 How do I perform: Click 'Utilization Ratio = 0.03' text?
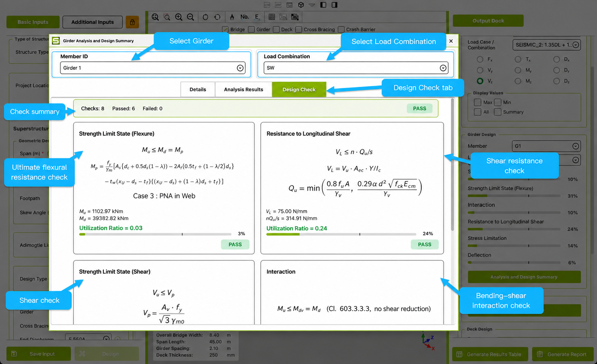111,228
